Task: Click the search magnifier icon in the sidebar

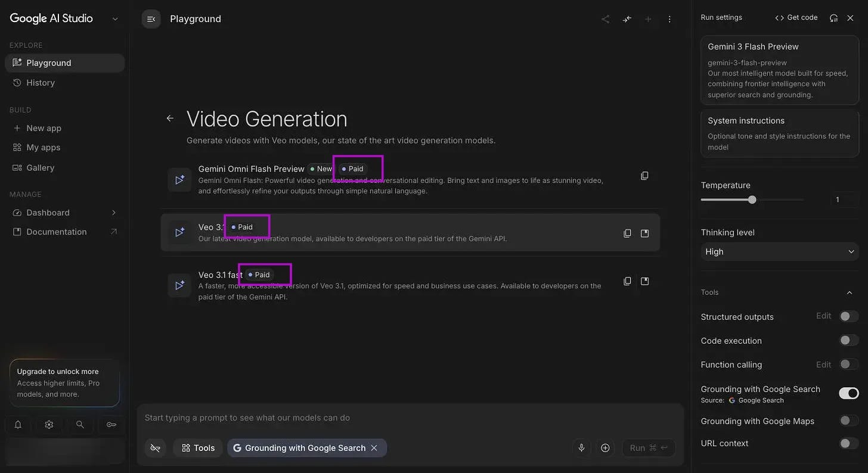Action: 80,424
